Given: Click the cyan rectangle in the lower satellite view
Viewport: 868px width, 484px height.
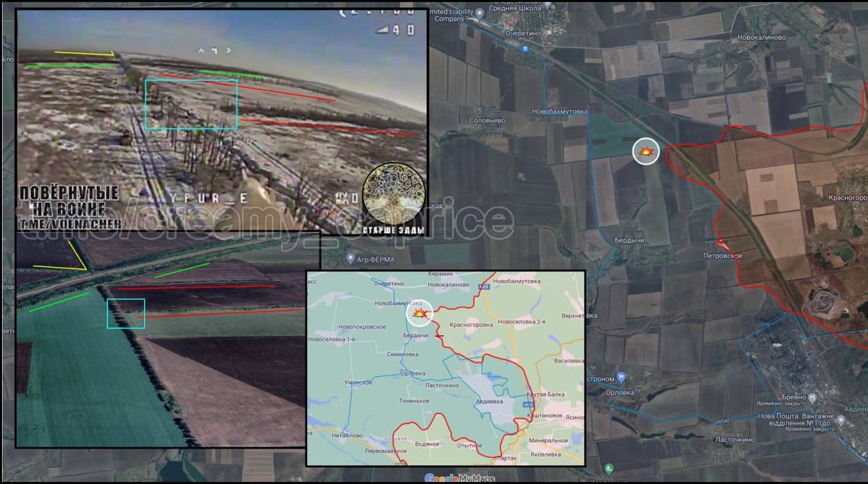Looking at the screenshot, I should click(125, 313).
